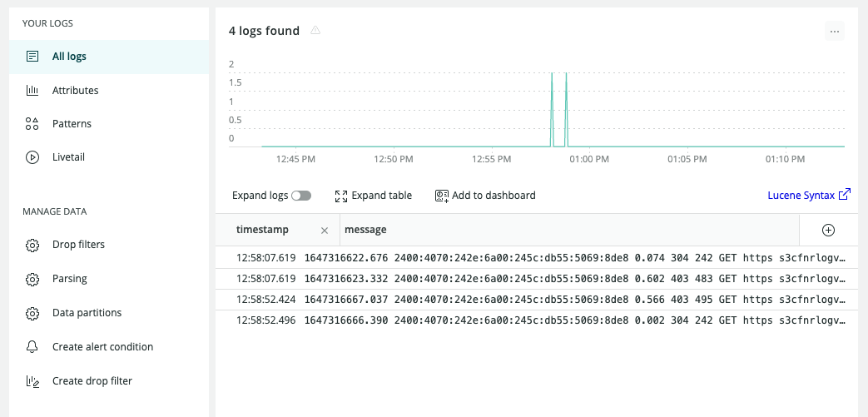The width and height of the screenshot is (868, 417).
Task: Click the alert condition bell icon
Action: [x=32, y=347]
